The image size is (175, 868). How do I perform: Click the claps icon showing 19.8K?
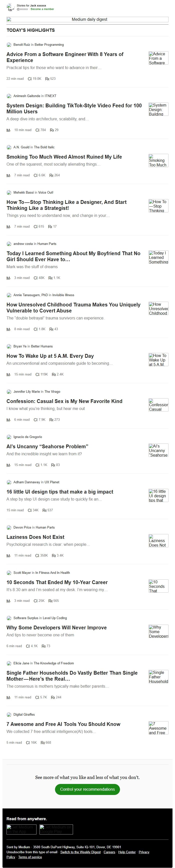point(29,79)
